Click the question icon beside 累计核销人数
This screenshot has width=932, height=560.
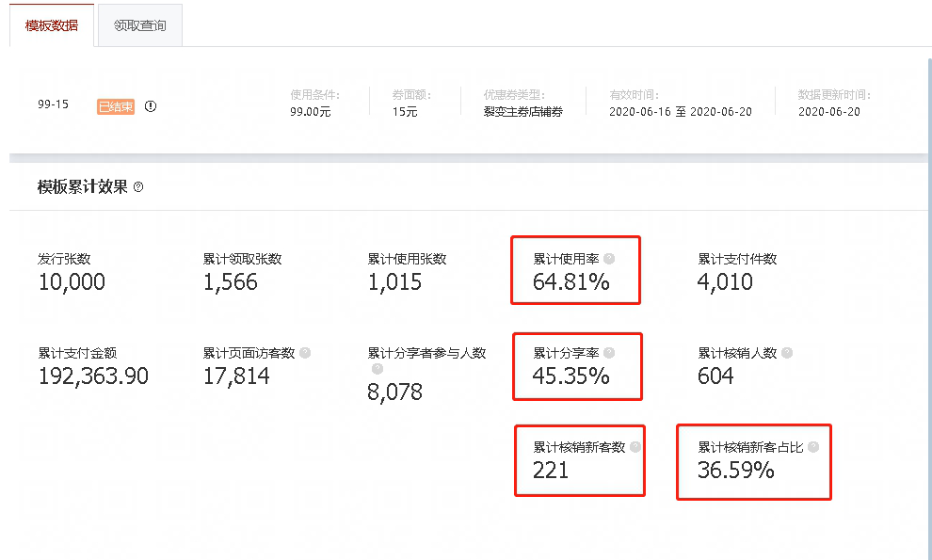click(787, 353)
